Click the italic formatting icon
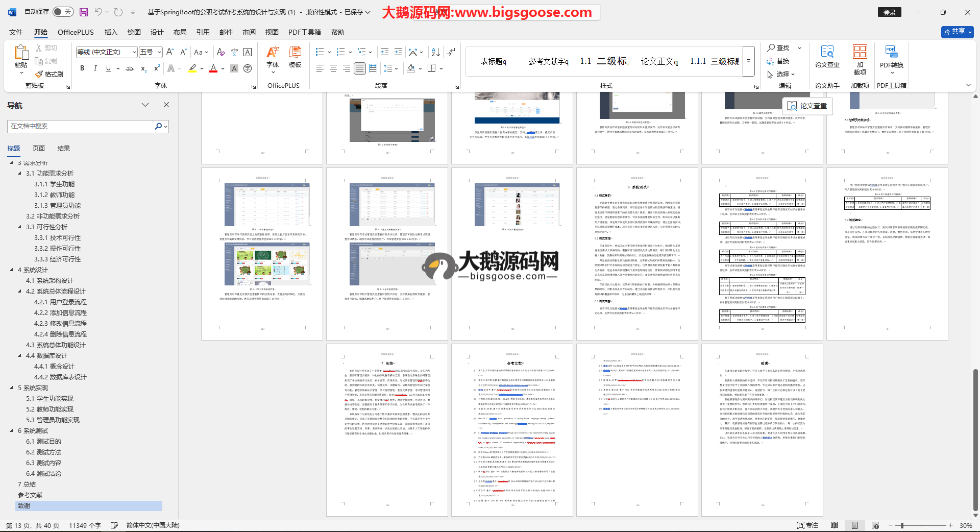Image resolution: width=980 pixels, height=532 pixels. point(95,68)
